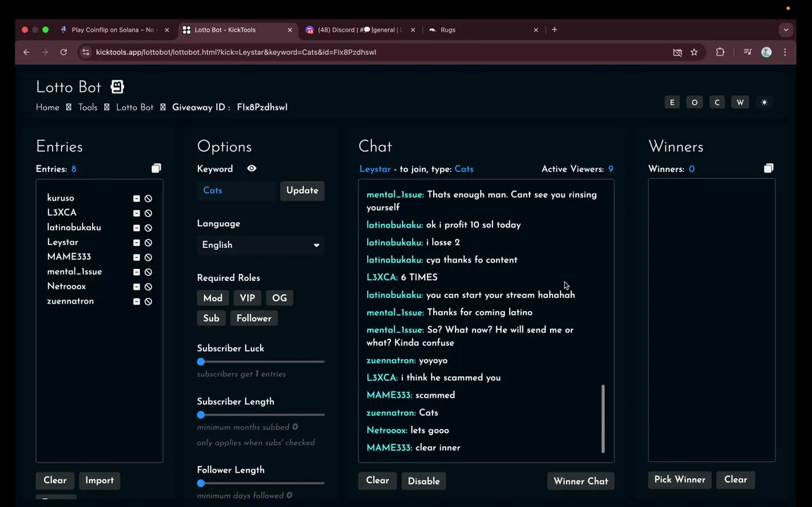Toggle the OG required role

pyautogui.click(x=280, y=299)
